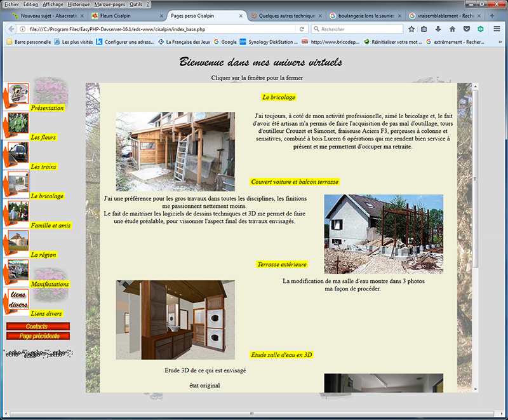Click the 'Couvert voiture et balcon terrasse' caption
This screenshot has height=420, width=508.
coord(295,182)
